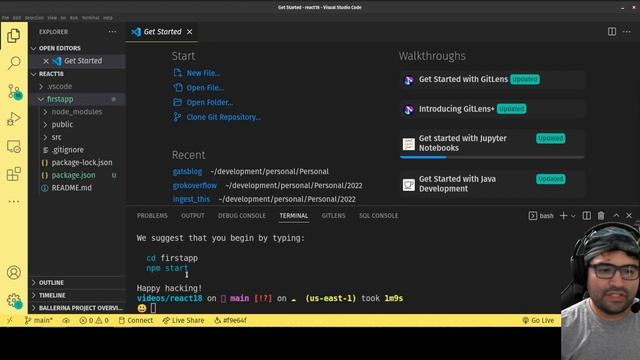The image size is (640, 360).
Task: Open the Explorer view in activity bar
Action: coord(13,36)
